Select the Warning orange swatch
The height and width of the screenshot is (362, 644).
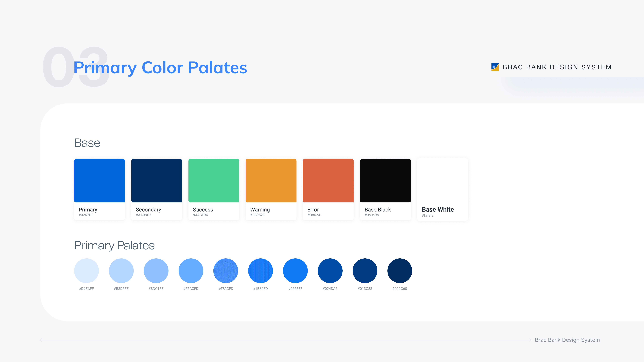(271, 180)
